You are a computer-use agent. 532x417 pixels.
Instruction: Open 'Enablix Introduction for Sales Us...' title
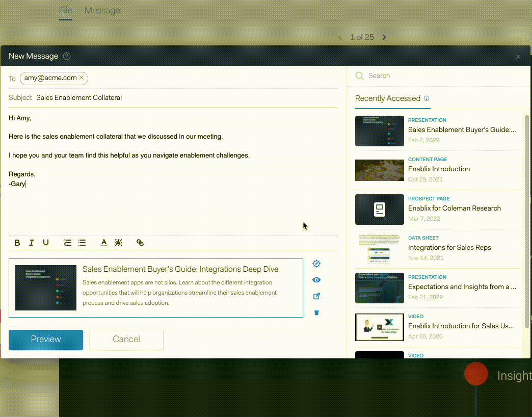click(x=461, y=326)
